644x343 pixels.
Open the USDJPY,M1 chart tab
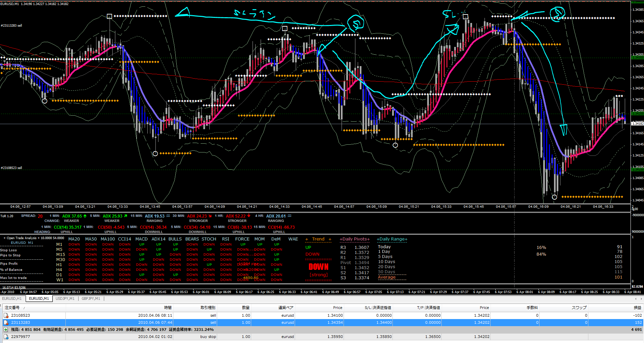point(65,298)
